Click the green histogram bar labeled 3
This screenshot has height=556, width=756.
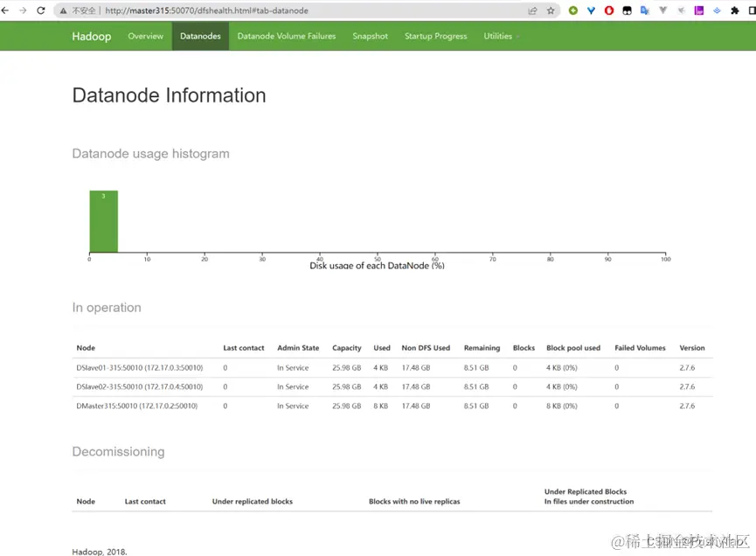(x=104, y=221)
